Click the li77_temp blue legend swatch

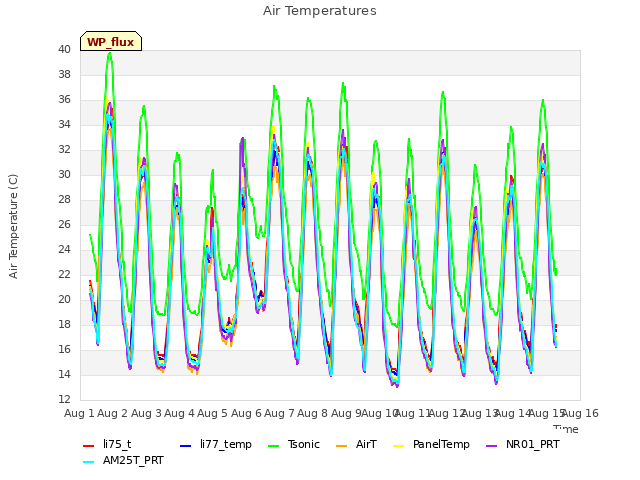(x=186, y=446)
